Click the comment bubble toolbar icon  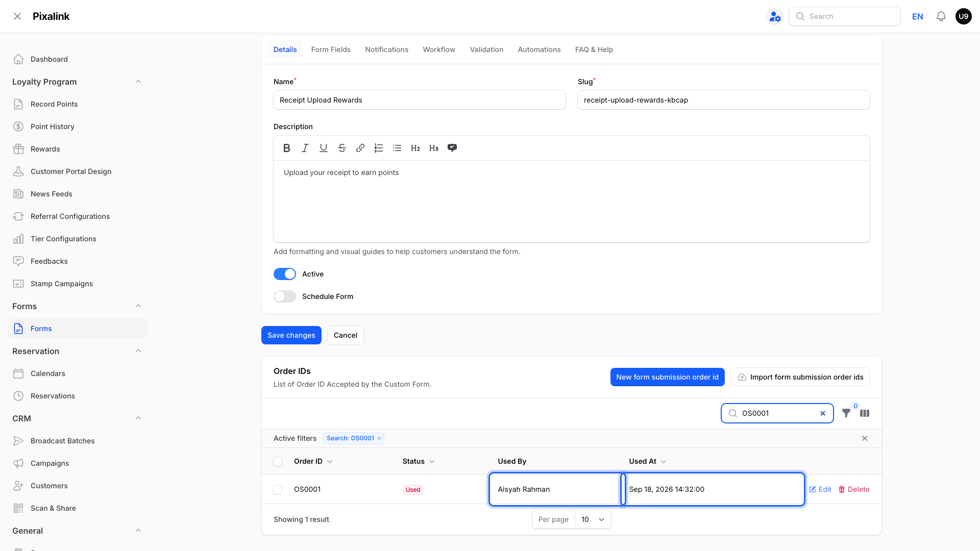click(452, 148)
